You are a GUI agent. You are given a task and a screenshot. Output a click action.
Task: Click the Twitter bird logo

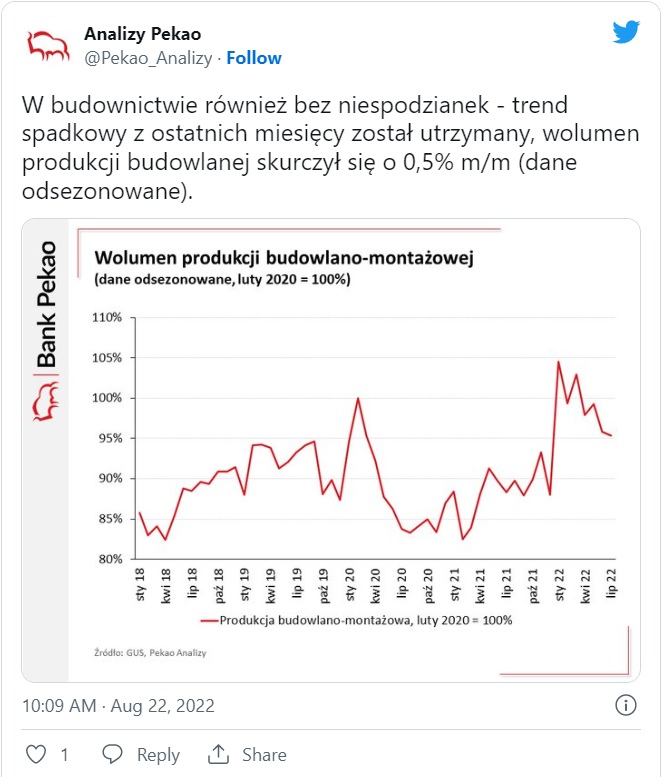[626, 32]
